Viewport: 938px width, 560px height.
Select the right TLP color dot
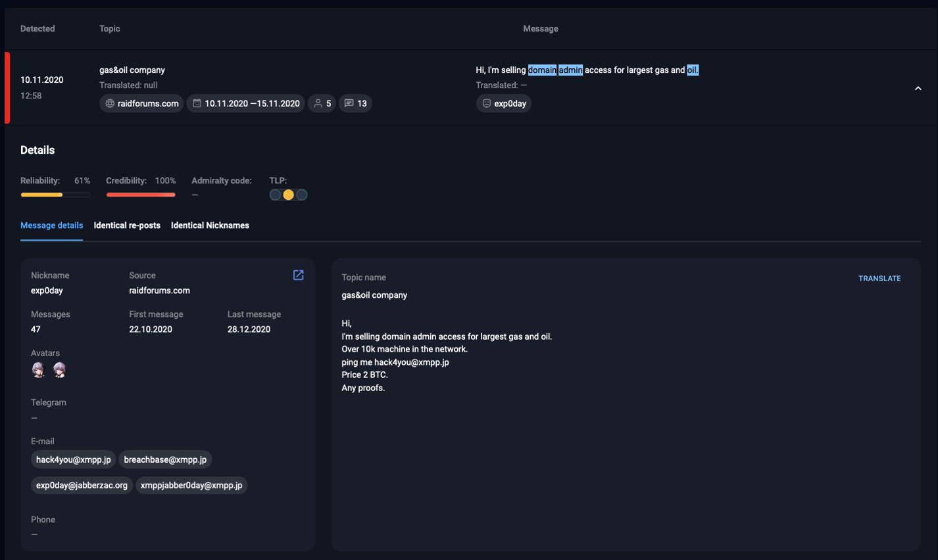pyautogui.click(x=301, y=195)
